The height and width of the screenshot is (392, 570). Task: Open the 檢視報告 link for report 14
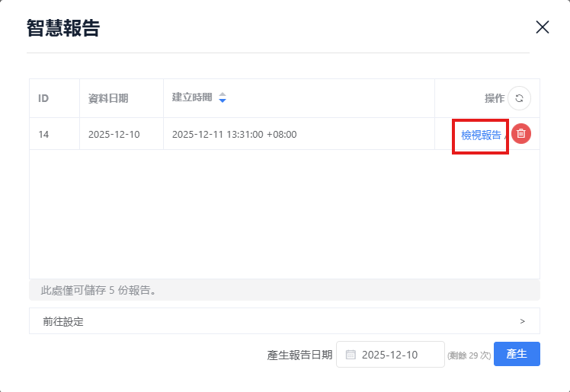[481, 135]
